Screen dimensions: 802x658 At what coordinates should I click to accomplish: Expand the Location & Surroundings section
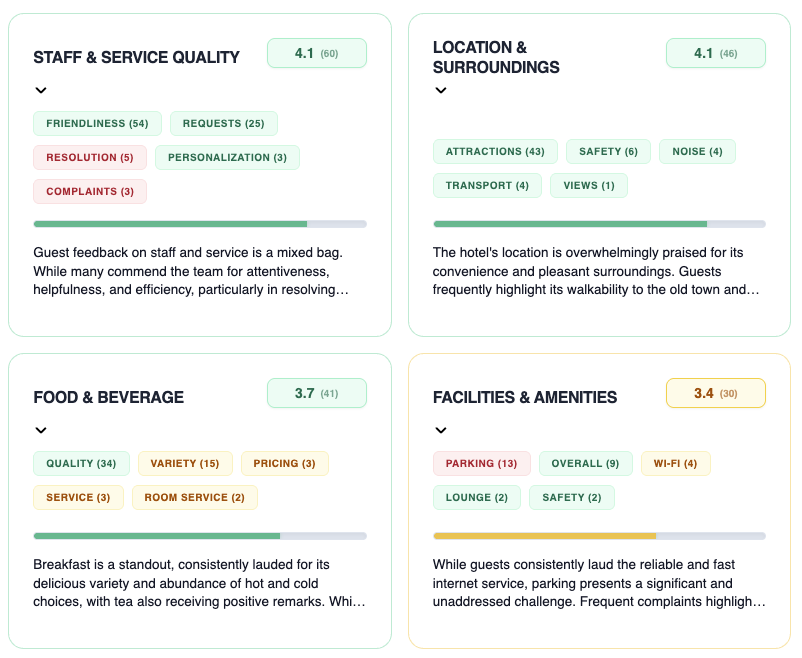(x=440, y=91)
